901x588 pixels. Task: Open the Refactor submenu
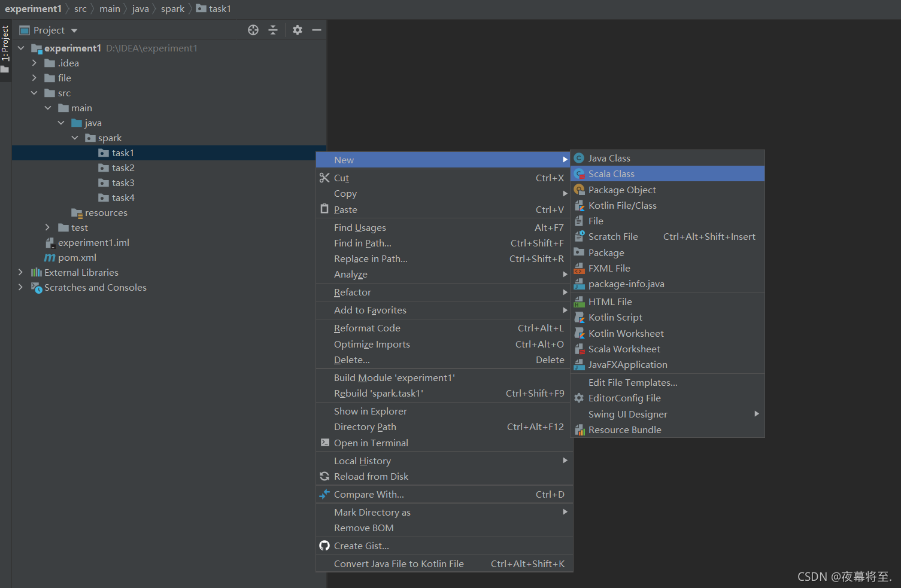444,292
